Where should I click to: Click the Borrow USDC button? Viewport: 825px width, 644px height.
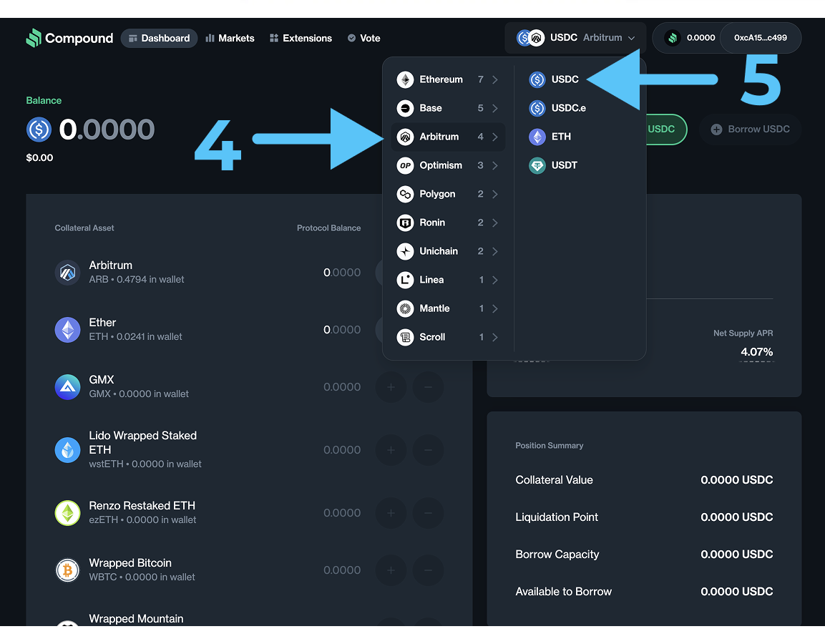coord(750,130)
